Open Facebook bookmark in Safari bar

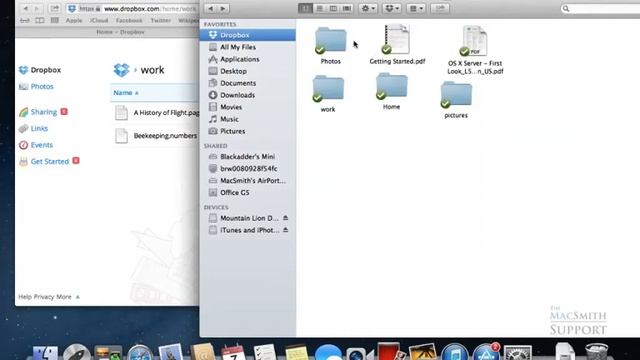(x=129, y=20)
